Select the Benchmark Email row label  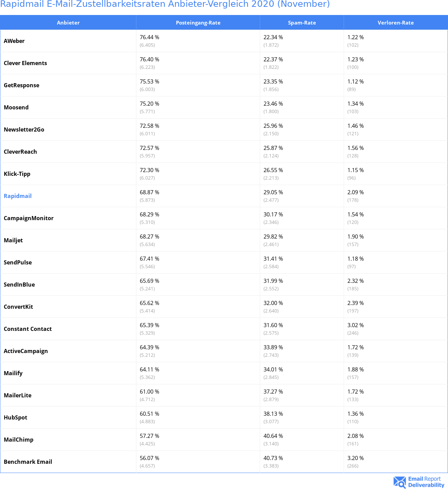coord(28,462)
